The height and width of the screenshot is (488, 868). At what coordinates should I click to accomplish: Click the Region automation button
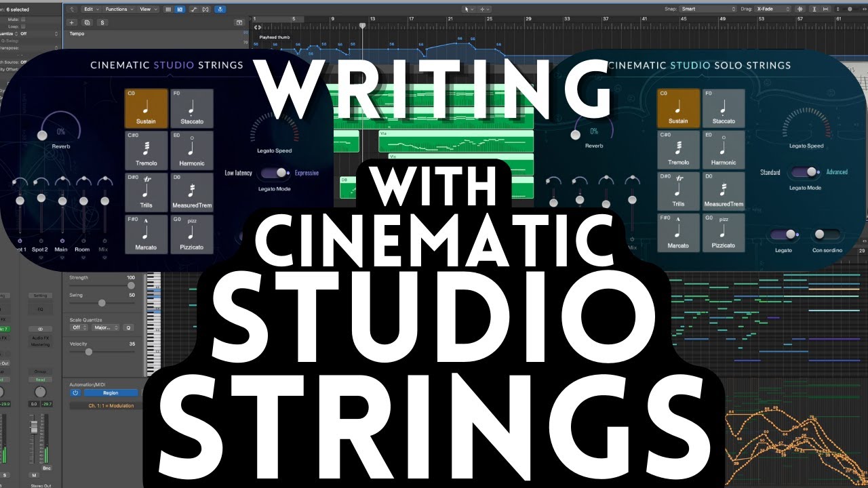tap(111, 392)
